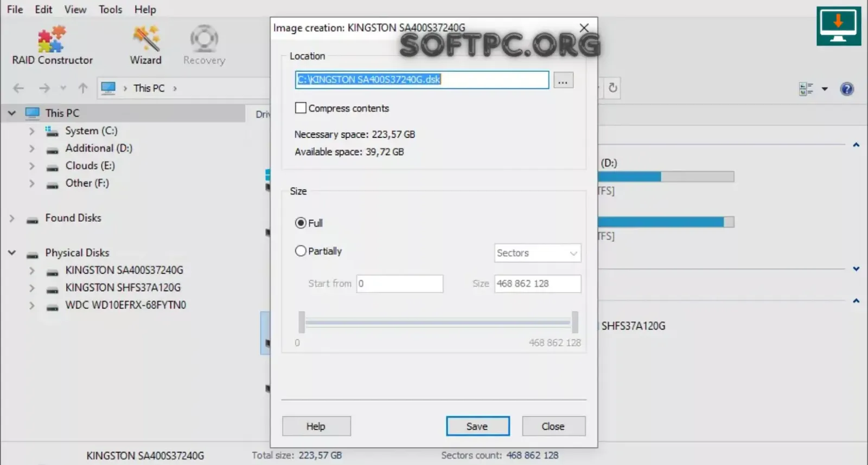Click the Save button
868x465 pixels.
477,426
